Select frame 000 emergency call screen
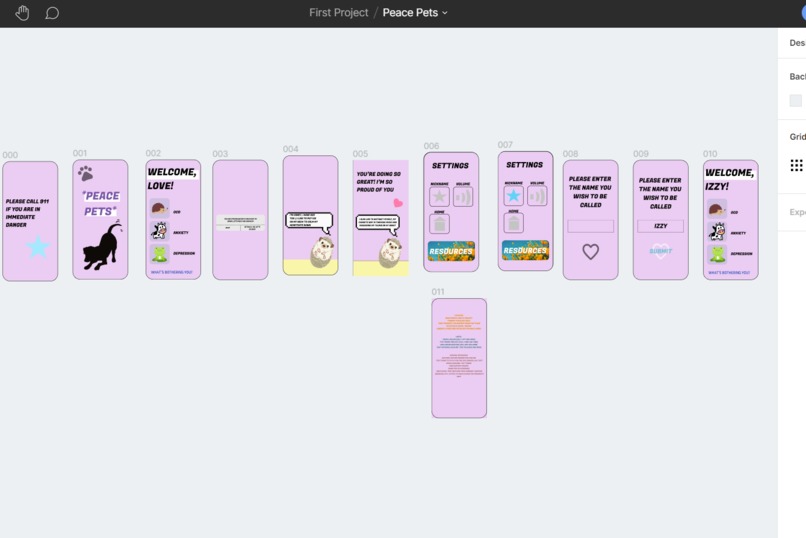 pyautogui.click(x=30, y=221)
